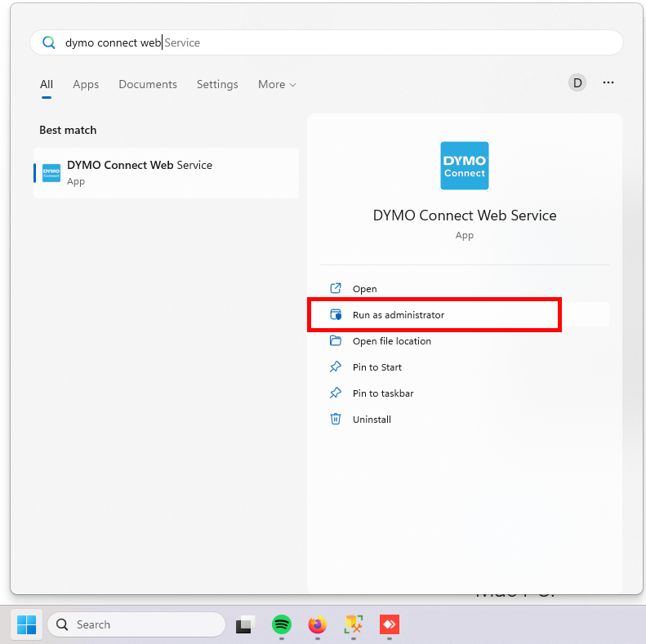646x644 pixels.
Task: Click the large DYMO Connect logo
Action: point(464,166)
